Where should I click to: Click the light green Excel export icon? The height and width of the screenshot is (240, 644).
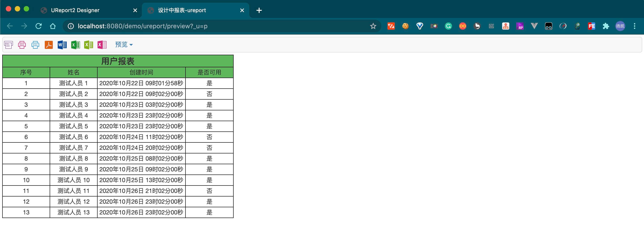tap(89, 45)
